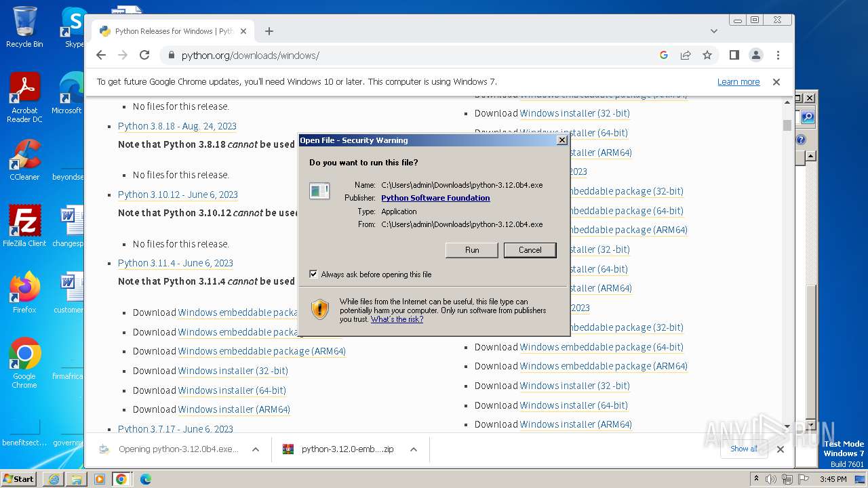Open Internet Explorer from taskbar
Image resolution: width=868 pixels, height=488 pixels.
pyautogui.click(x=53, y=479)
